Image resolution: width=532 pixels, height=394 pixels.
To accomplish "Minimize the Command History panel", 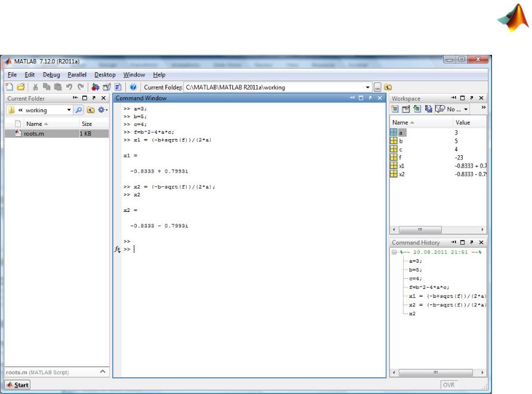I will pyautogui.click(x=453, y=242).
